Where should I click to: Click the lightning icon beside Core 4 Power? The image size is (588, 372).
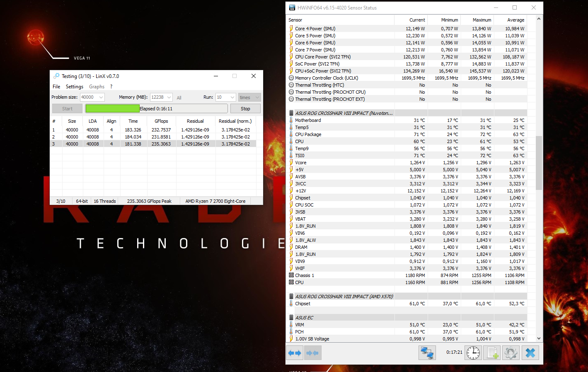(x=291, y=29)
